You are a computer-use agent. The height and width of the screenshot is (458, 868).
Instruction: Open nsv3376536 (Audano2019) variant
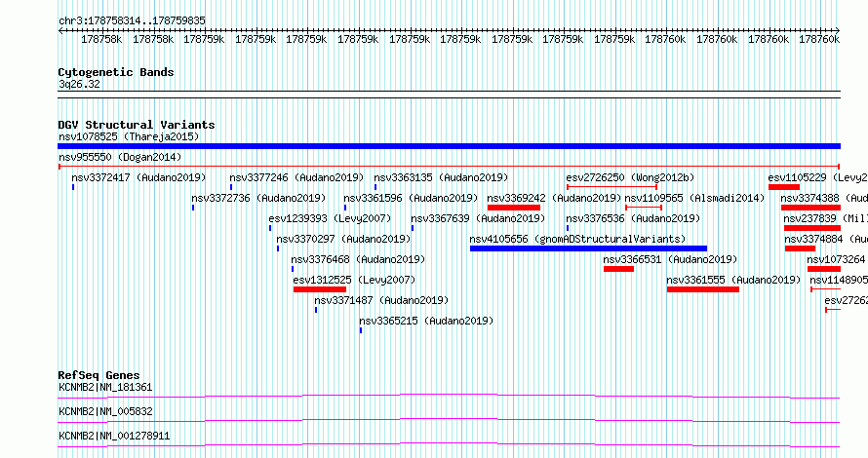tap(633, 218)
